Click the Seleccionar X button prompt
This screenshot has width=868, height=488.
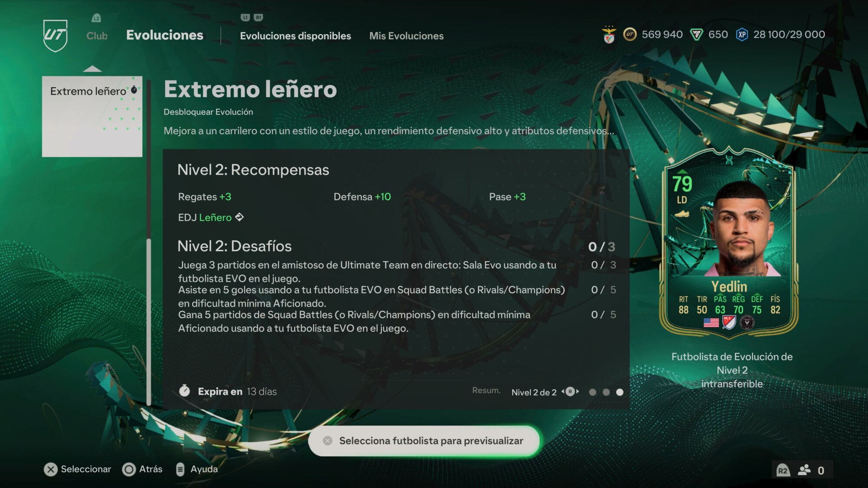coord(77,469)
